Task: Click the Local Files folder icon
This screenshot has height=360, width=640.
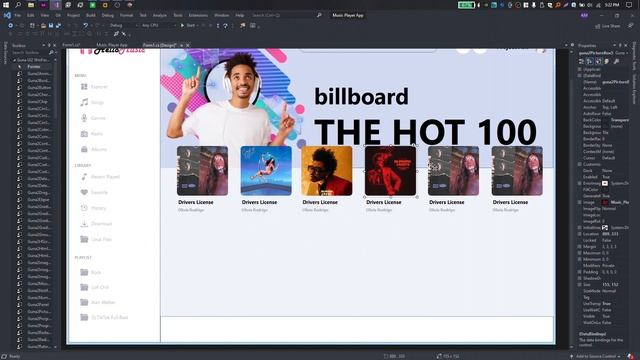Action: 84,239
